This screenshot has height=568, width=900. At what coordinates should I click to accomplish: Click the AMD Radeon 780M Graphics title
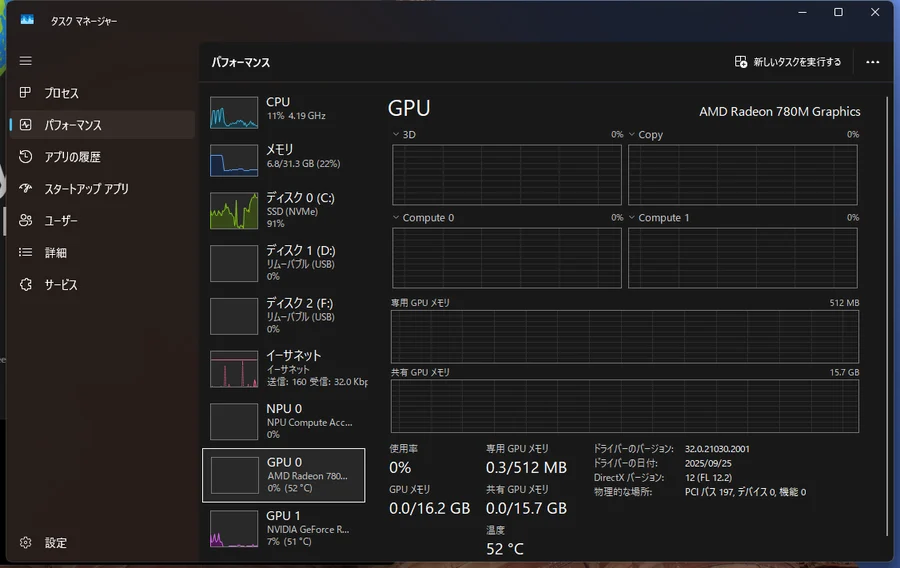coord(779,111)
